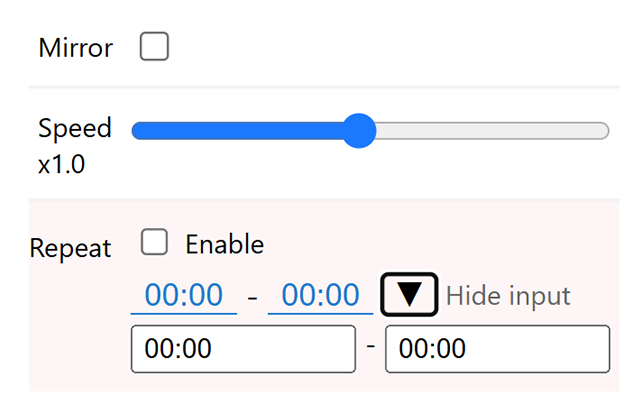Focus the repeat end time input box

[x=497, y=349]
